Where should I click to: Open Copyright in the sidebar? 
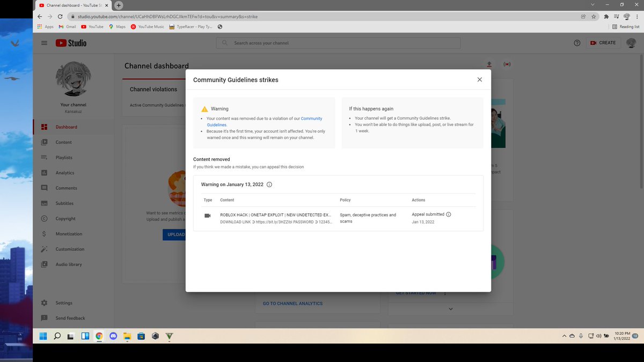click(x=74, y=219)
